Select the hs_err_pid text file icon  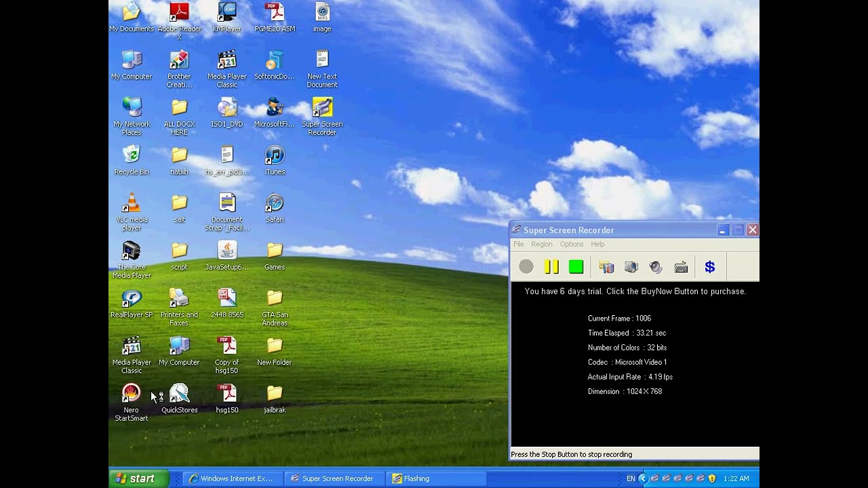pos(227,160)
